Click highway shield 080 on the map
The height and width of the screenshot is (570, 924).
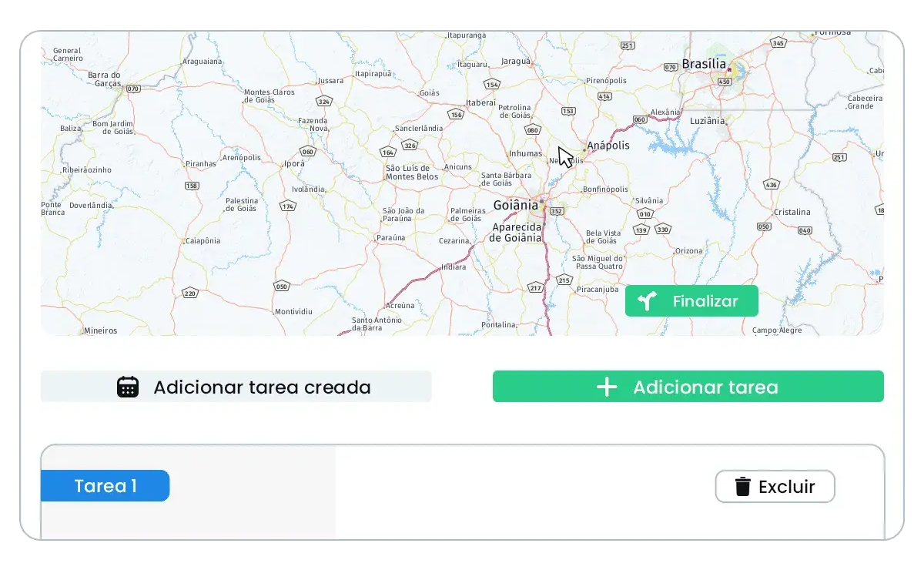coord(532,129)
